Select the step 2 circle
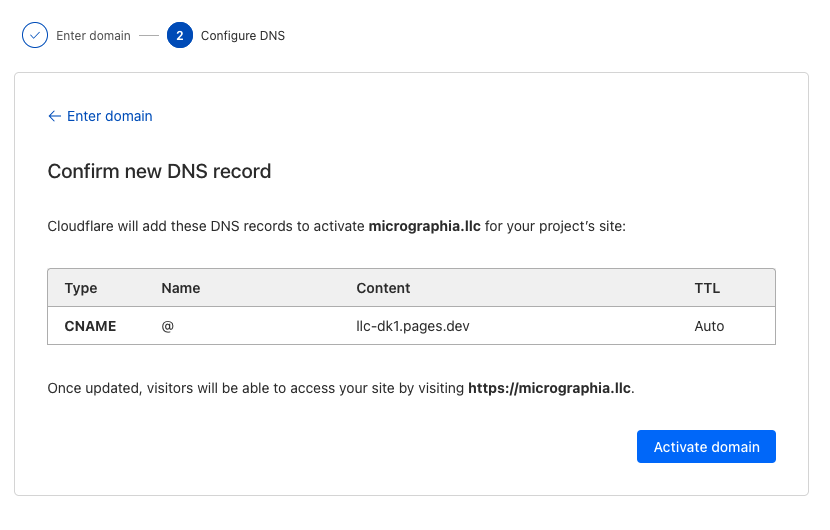The height and width of the screenshot is (530, 830). coord(180,35)
